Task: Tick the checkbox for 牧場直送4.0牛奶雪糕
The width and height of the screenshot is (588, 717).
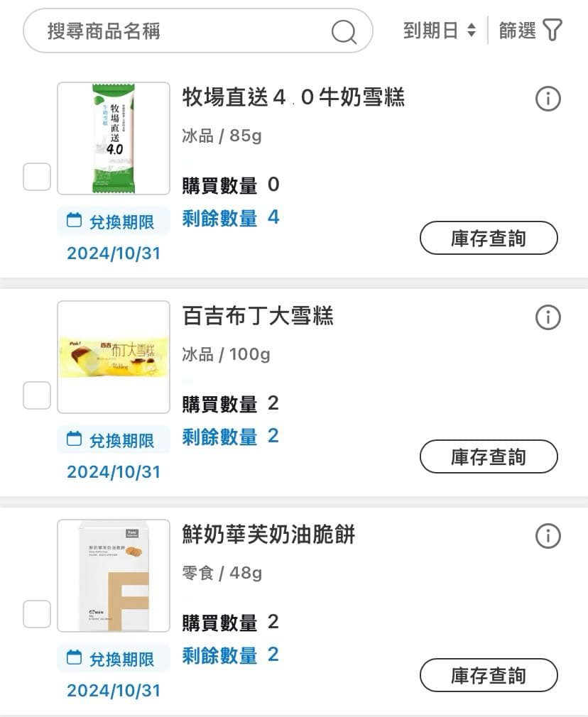Action: coord(37,177)
